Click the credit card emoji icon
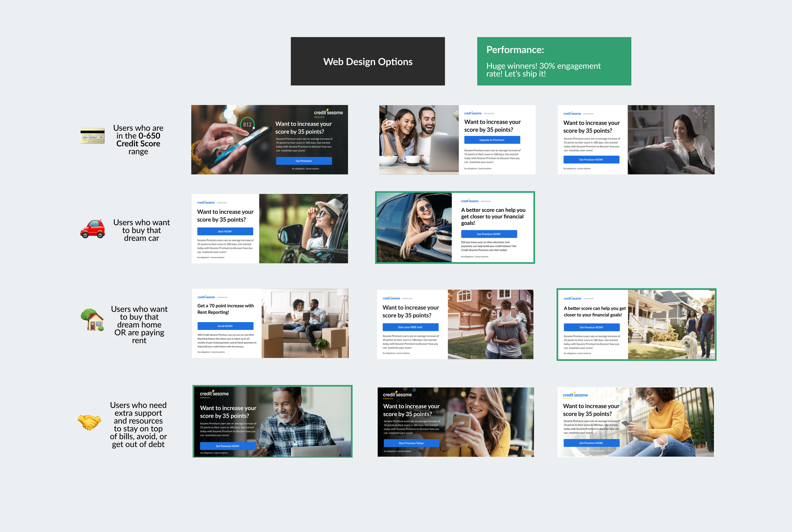 click(x=92, y=136)
